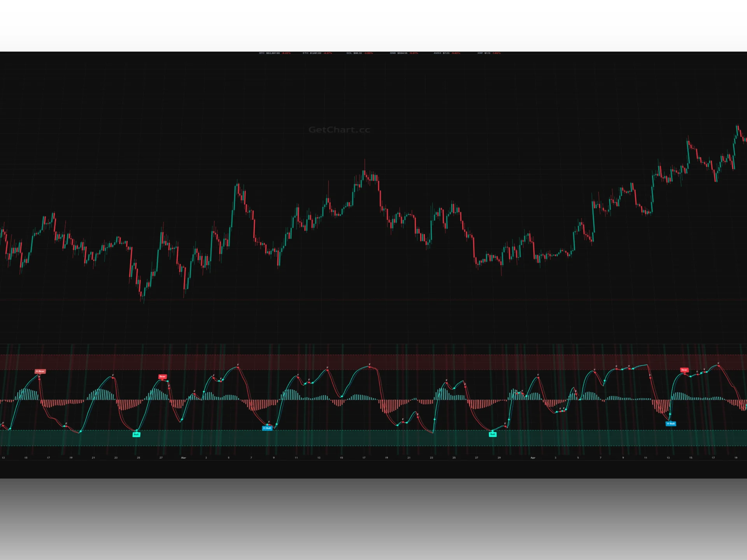Click the Apr label on the time axis

tap(533, 458)
